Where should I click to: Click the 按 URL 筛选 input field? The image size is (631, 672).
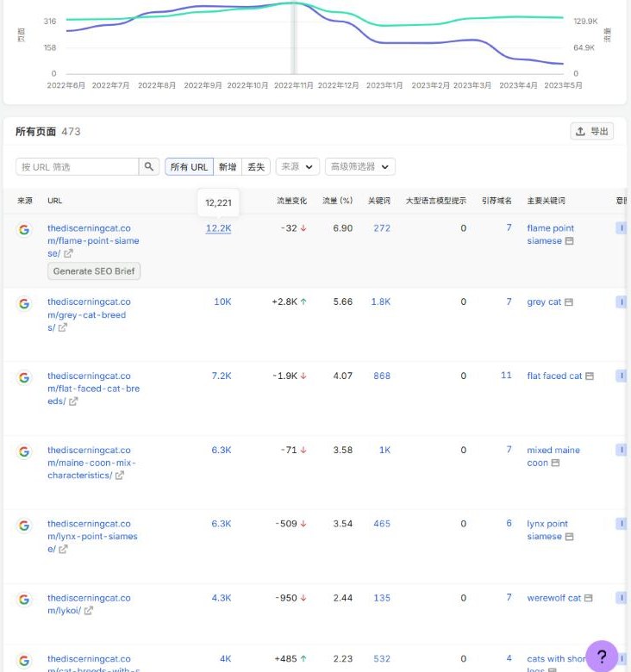(78, 167)
